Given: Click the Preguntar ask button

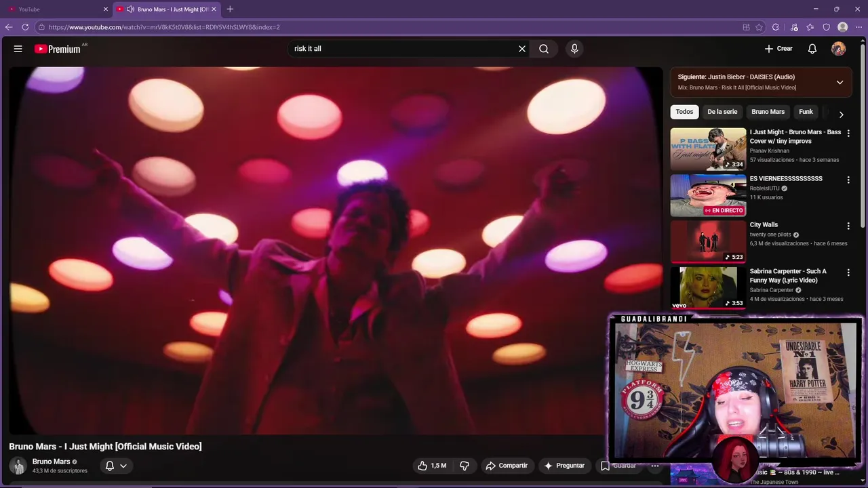Looking at the screenshot, I should [x=564, y=466].
